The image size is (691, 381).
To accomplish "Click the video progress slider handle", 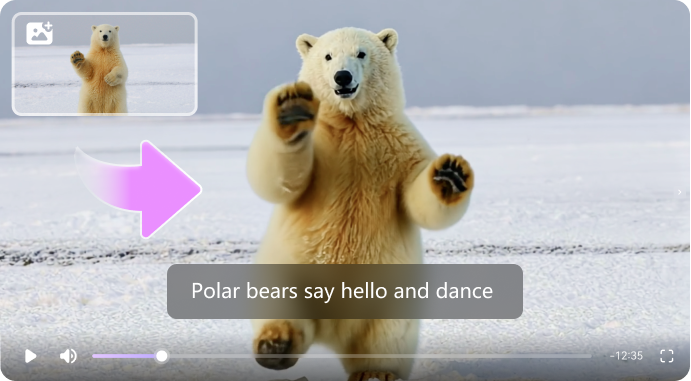I will tap(162, 356).
